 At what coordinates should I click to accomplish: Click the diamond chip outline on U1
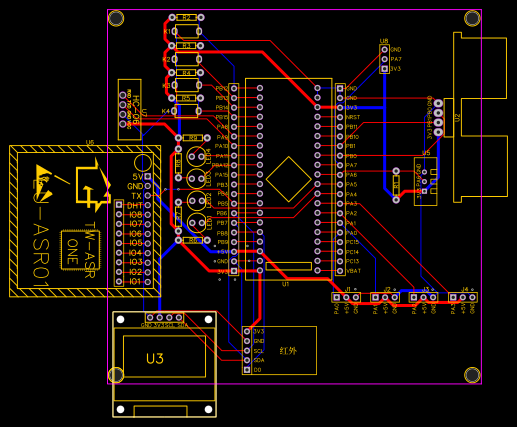coord(289,179)
